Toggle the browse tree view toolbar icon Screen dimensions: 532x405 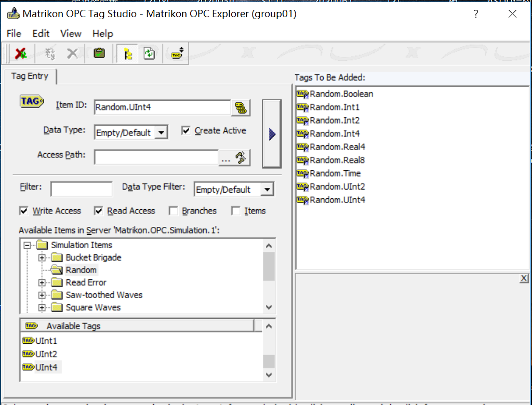pyautogui.click(x=128, y=53)
